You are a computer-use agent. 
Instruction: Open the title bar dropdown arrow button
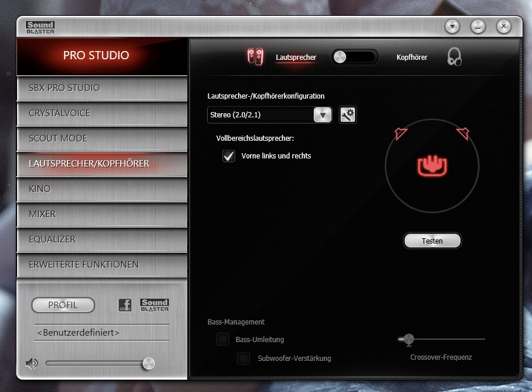pyautogui.click(x=452, y=26)
